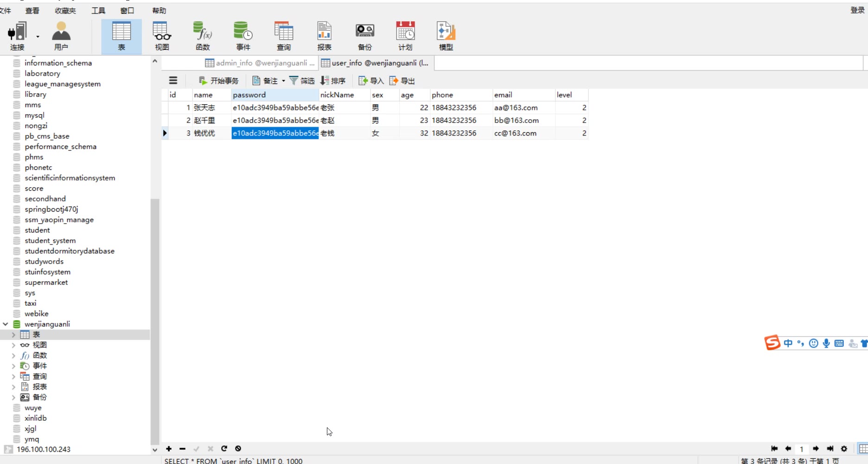
Task: Open the paging settings gear icon
Action: click(x=844, y=449)
